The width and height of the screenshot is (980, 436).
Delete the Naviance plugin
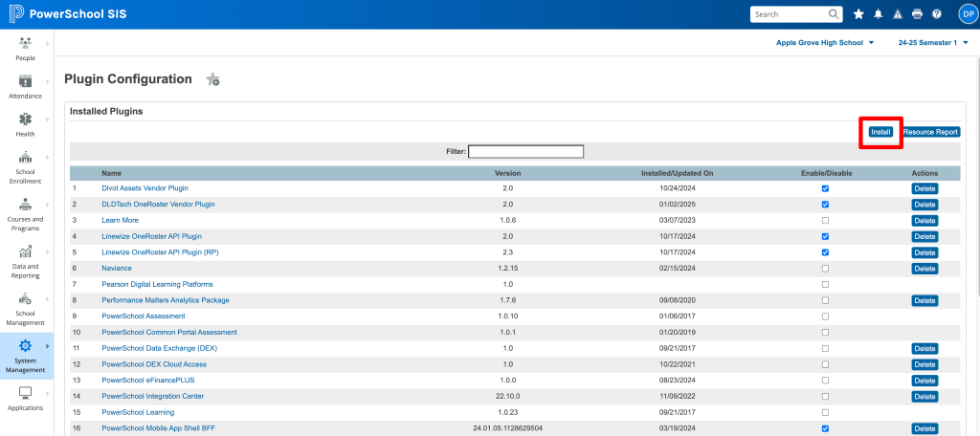click(x=924, y=269)
